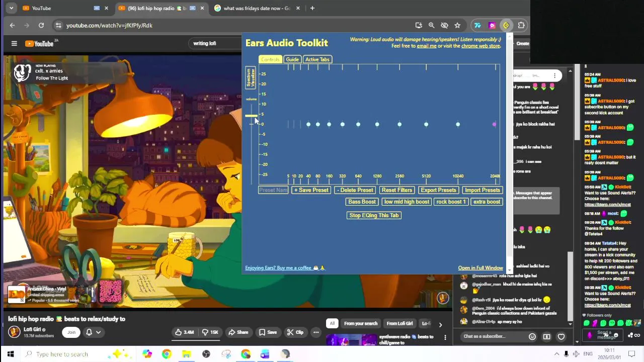Open the Windows Start menu
Viewport: 644px width, 362px height.
[x=11, y=354]
